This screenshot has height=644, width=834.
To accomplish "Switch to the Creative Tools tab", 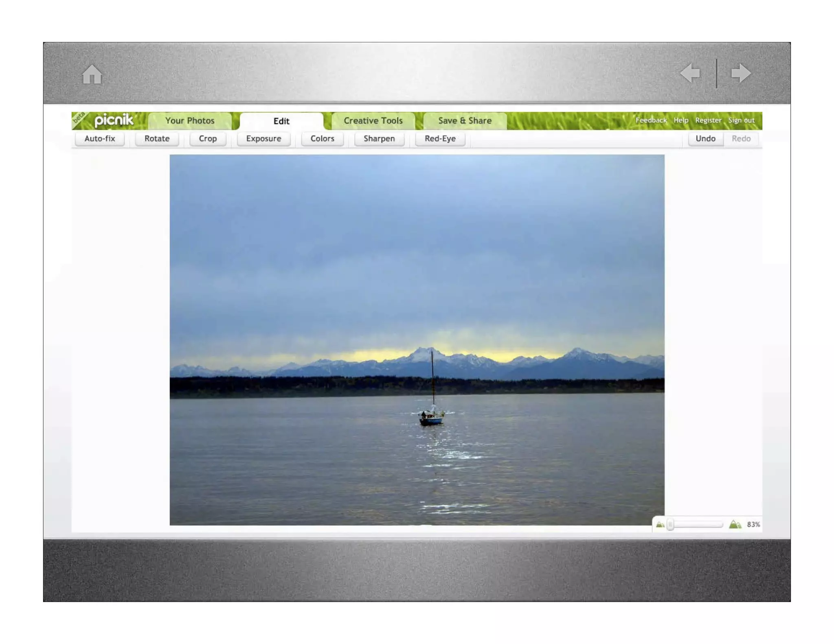I will 373,121.
